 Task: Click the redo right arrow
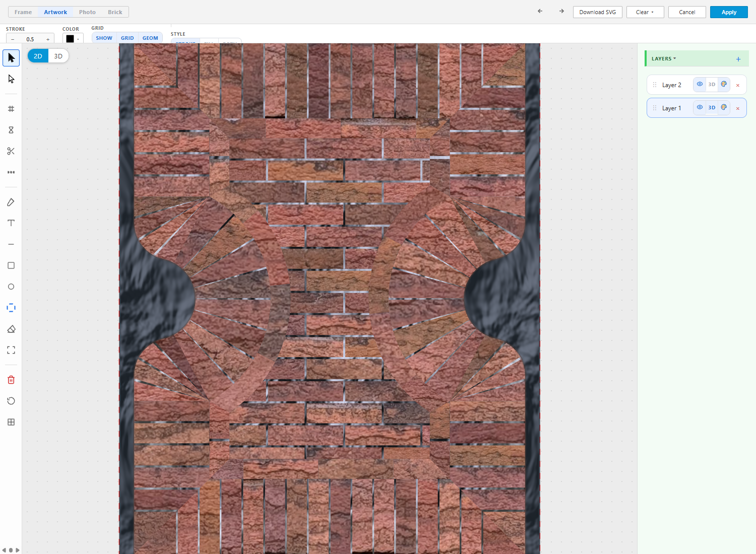(x=561, y=11)
